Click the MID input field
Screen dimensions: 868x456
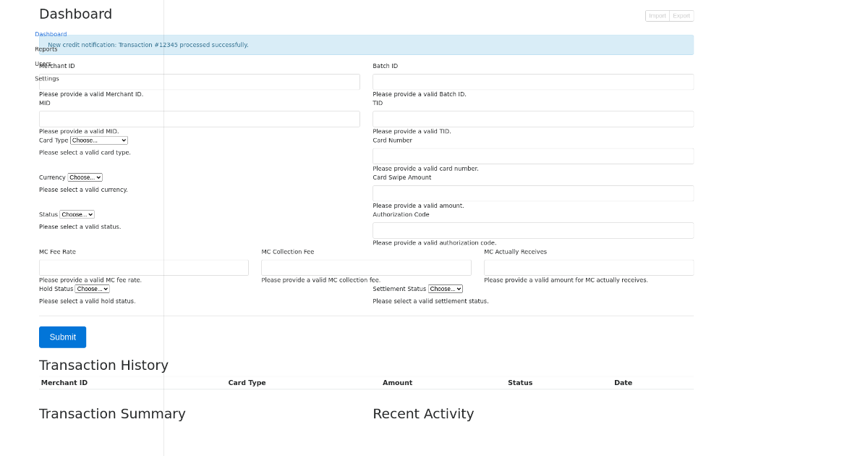coord(199,119)
